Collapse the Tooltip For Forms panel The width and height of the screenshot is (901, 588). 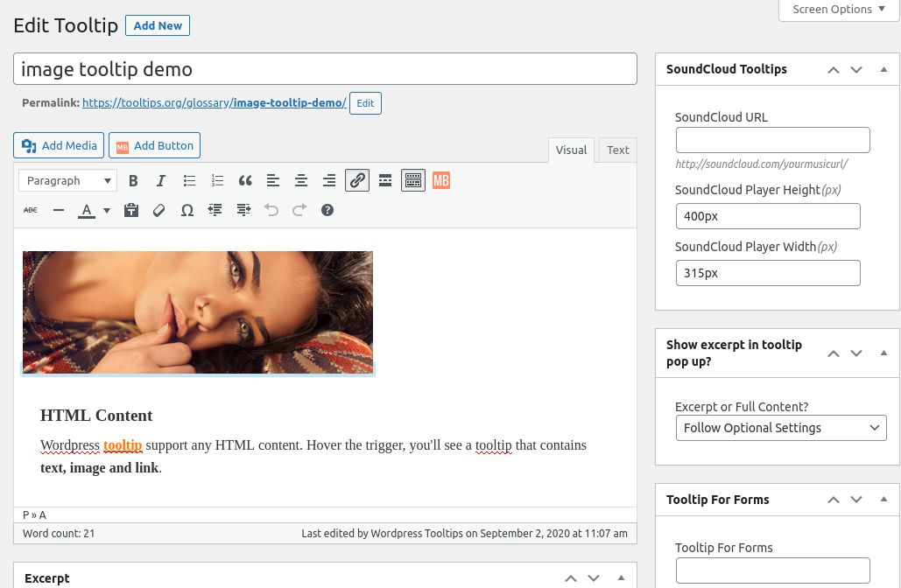[x=883, y=499]
